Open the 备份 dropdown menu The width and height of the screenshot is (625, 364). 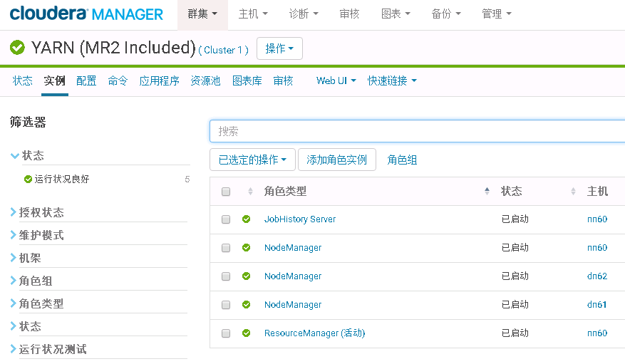tap(446, 14)
